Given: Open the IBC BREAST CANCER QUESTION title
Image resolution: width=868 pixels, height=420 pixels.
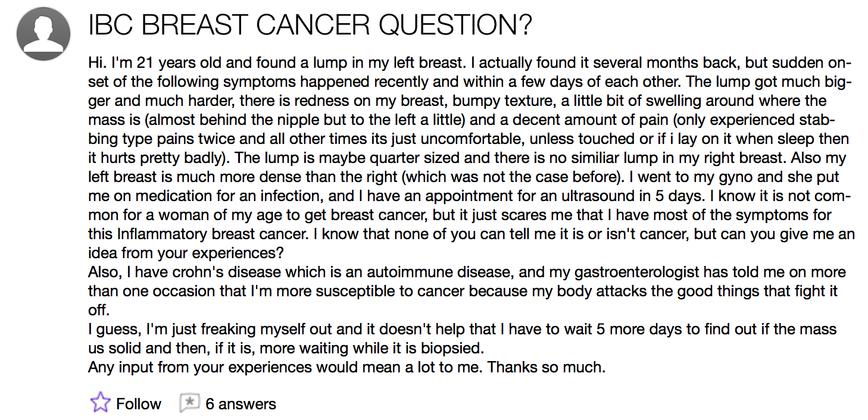Looking at the screenshot, I should 310,26.
